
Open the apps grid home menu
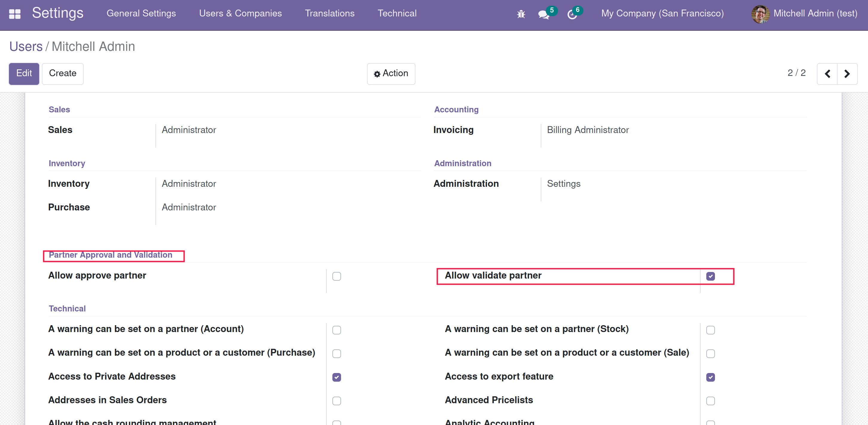[x=14, y=14]
